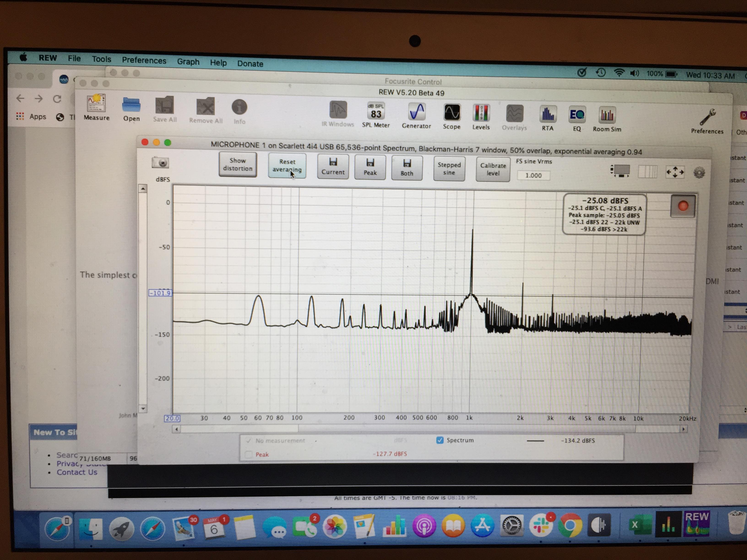Screen dimensions: 747x560
Task: Click the FS sine Vrms field
Action: click(533, 176)
